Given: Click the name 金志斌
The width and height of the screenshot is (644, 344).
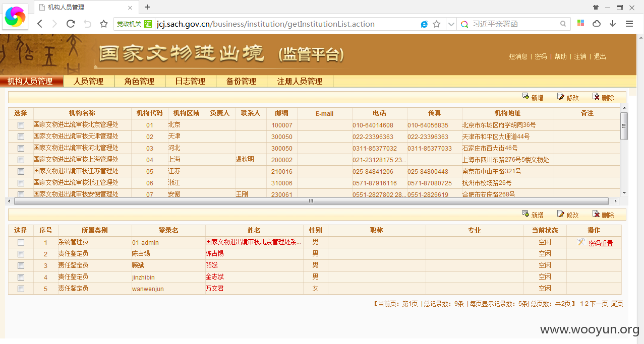Looking at the screenshot, I should [214, 277].
